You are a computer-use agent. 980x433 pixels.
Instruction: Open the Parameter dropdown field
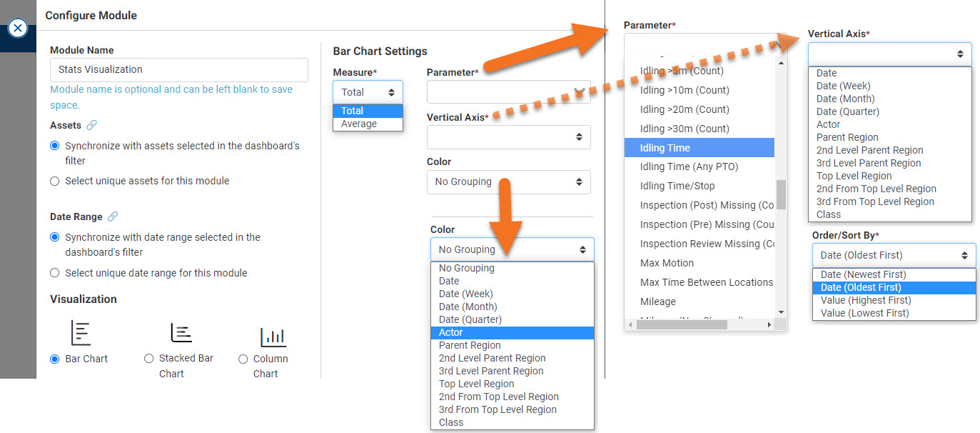coord(508,91)
